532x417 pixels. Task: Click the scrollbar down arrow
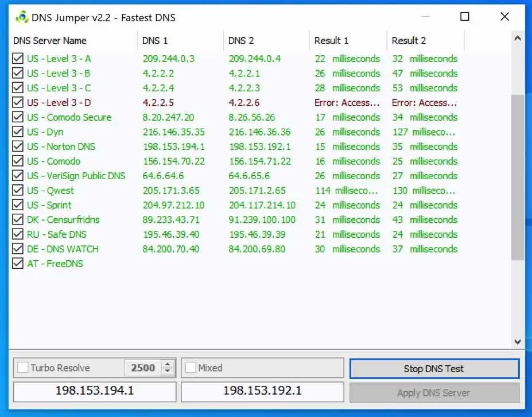tap(518, 341)
